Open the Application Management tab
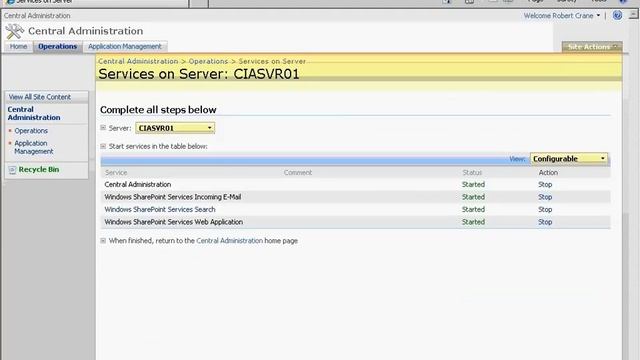640x360 pixels. 125,47
